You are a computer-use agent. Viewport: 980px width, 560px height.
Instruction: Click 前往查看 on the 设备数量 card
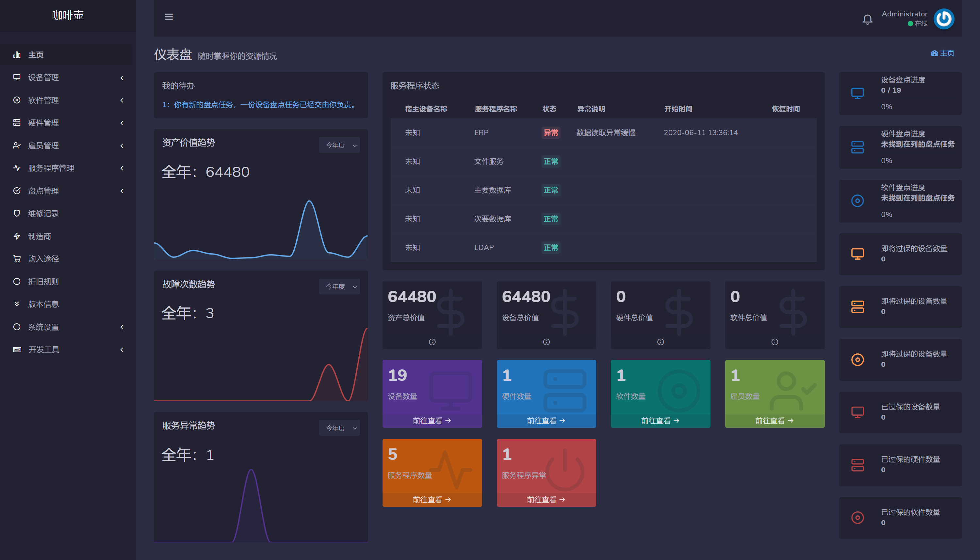point(432,421)
